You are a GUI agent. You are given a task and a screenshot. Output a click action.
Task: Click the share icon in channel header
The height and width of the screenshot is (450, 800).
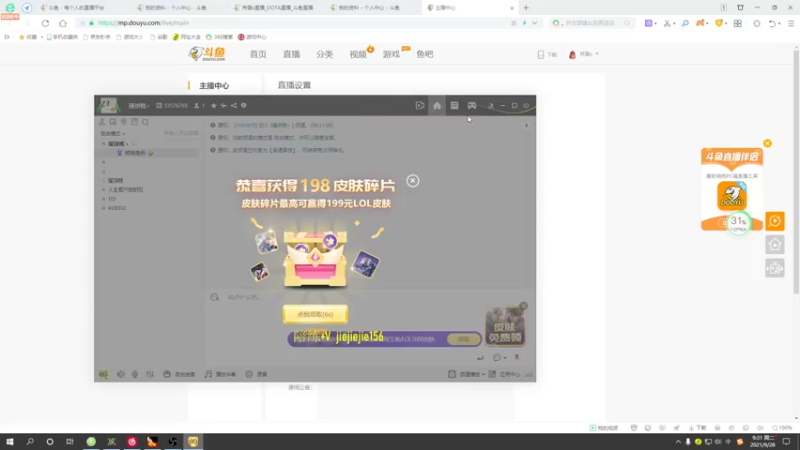234,106
